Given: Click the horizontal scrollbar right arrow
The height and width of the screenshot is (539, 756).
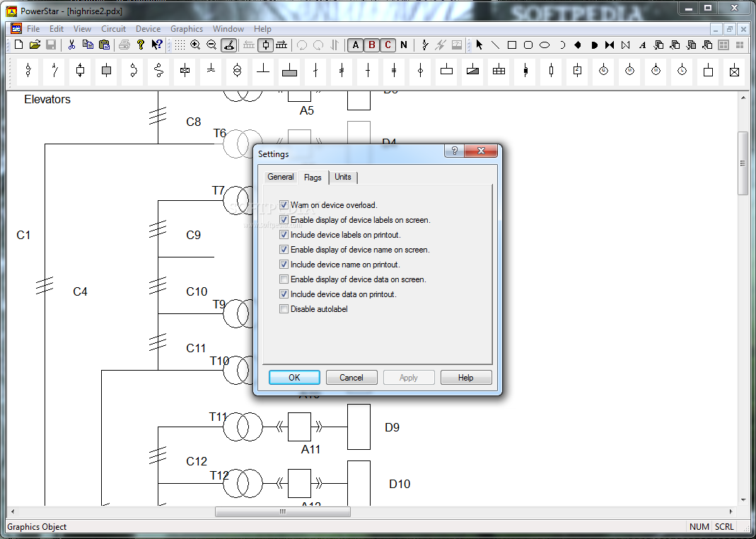Looking at the screenshot, I should coord(731,511).
